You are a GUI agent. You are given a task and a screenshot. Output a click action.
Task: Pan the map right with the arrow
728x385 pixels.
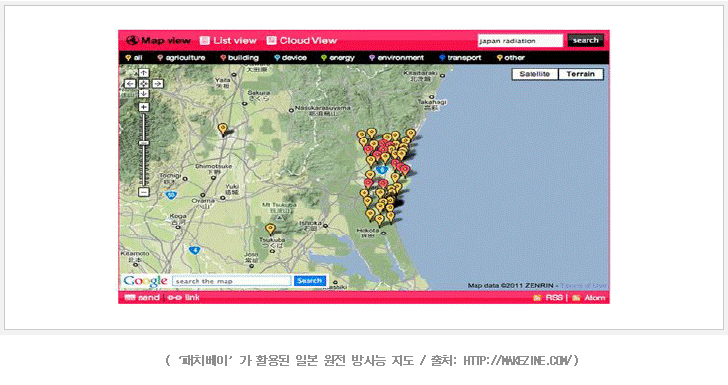click(x=158, y=84)
